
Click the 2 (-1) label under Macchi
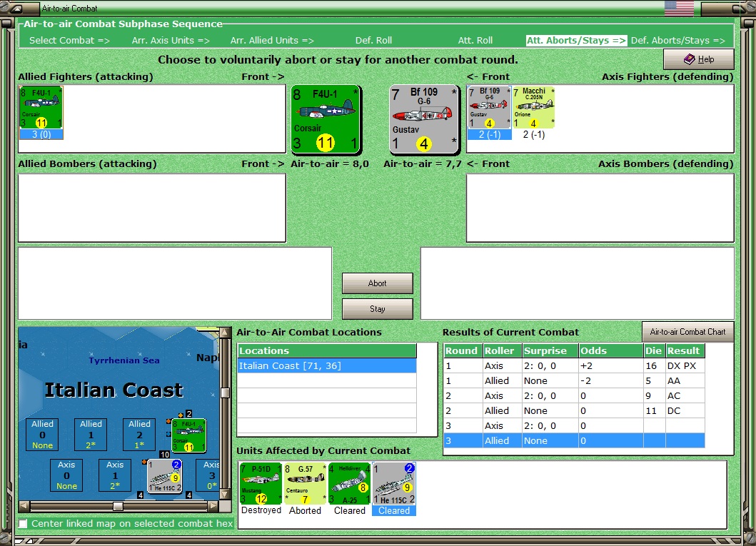534,135
